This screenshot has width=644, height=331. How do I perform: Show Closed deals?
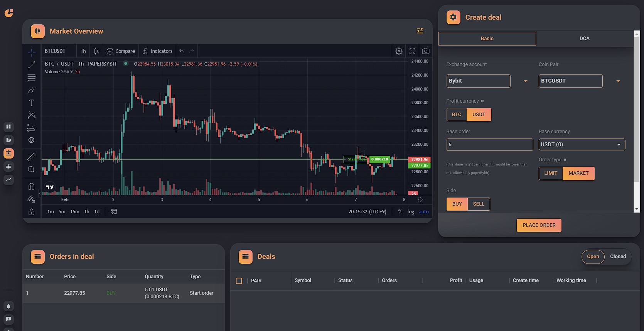(618, 257)
